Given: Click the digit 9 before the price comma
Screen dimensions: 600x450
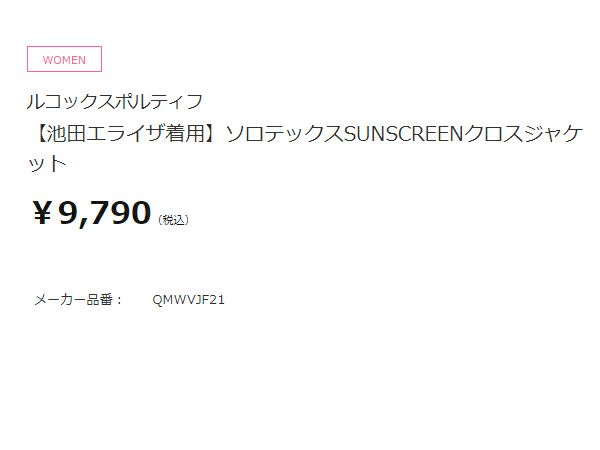Looking at the screenshot, I should (x=69, y=212).
